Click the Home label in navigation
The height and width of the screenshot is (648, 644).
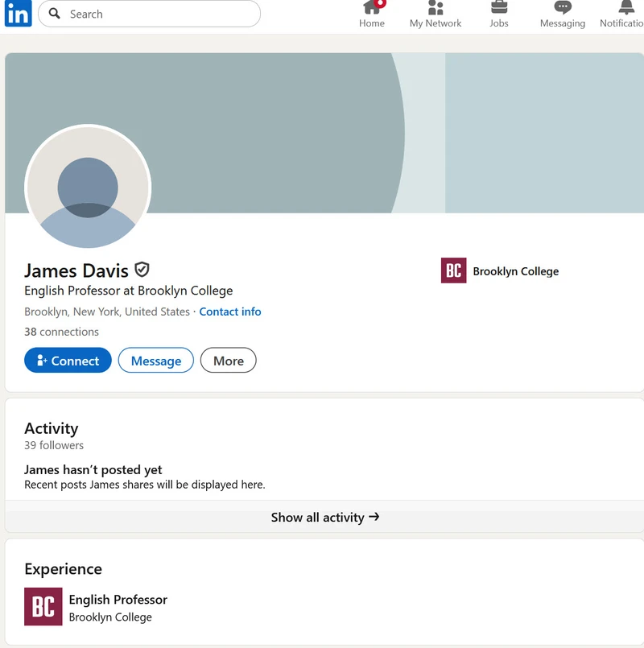tap(372, 23)
